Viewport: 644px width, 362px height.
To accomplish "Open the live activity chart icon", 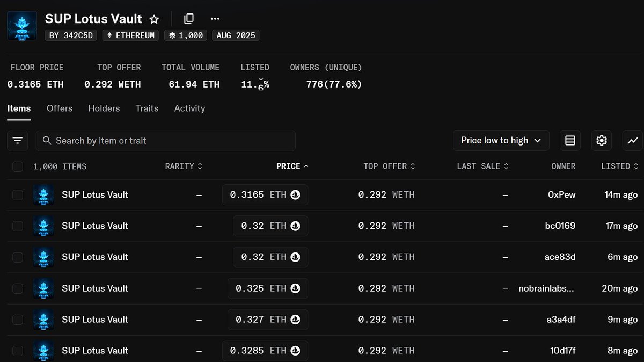I will (633, 140).
